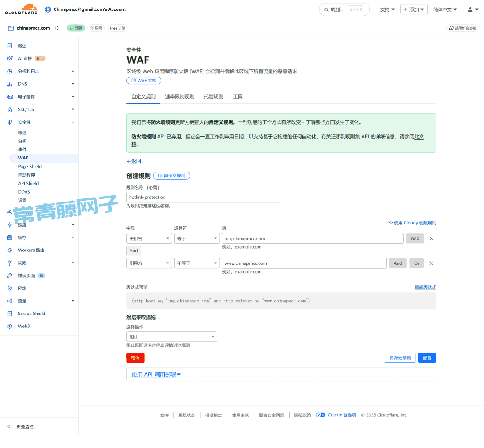
Task: Toggle the Cookie 首选项 switch icon
Action: pyautogui.click(x=321, y=415)
